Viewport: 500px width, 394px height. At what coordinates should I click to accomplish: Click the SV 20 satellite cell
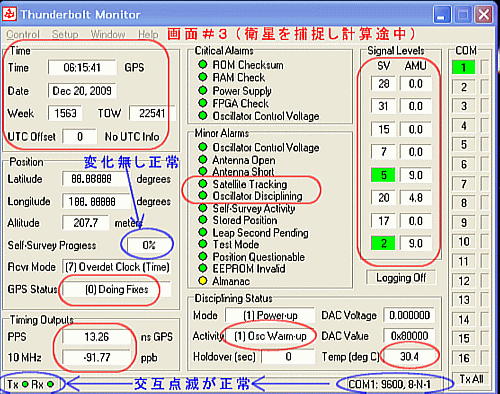(x=383, y=198)
